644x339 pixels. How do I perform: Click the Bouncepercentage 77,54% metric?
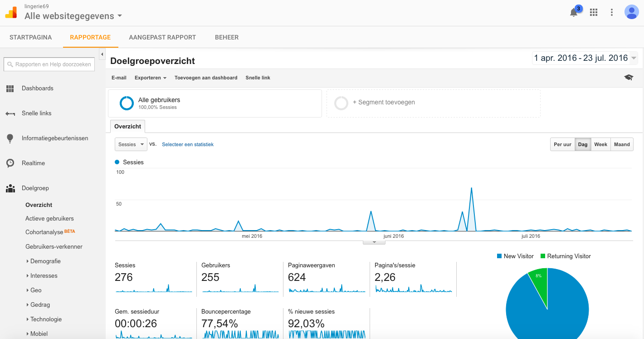[x=240, y=324]
